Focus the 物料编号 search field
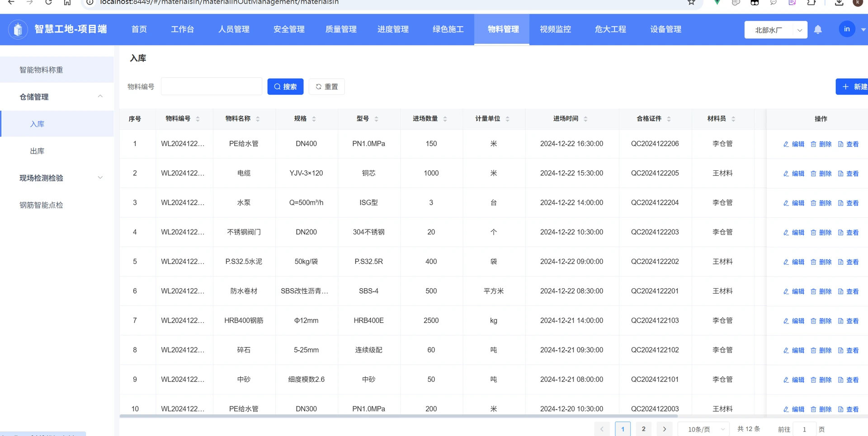Image resolution: width=868 pixels, height=436 pixels. click(212, 86)
